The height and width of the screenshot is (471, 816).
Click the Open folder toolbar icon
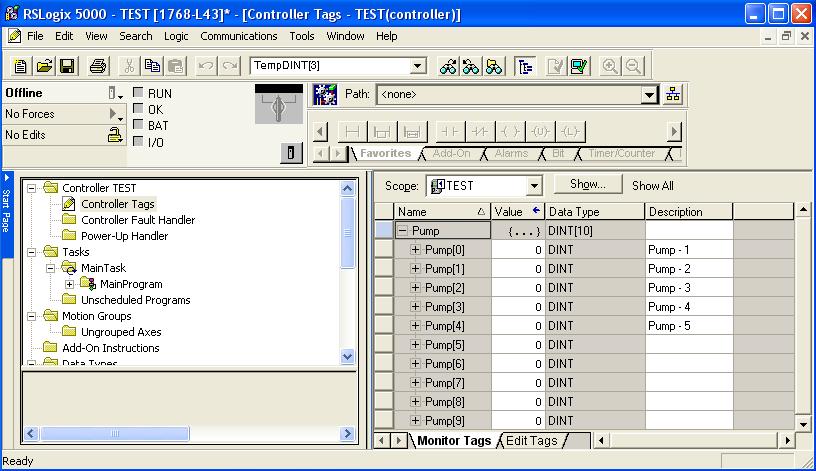[x=44, y=66]
